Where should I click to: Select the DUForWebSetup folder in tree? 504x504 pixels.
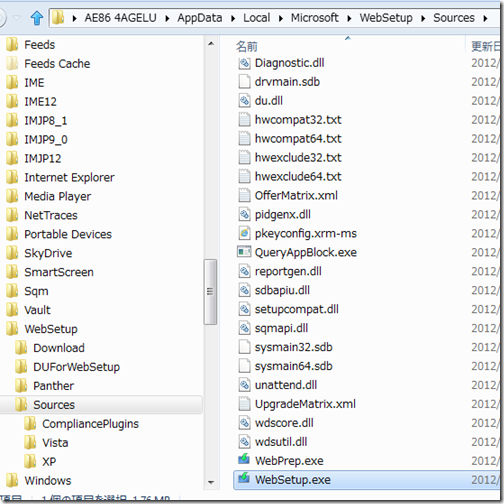click(x=76, y=367)
